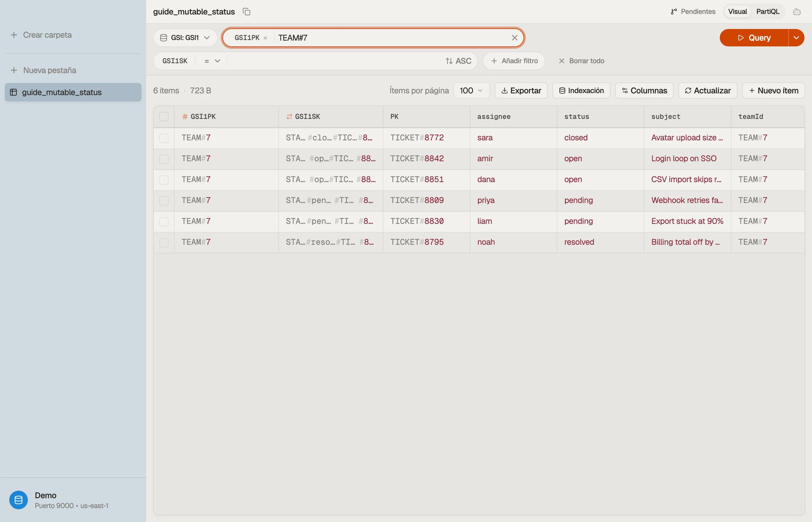Create a new folder with Crear carpeta

(41, 35)
